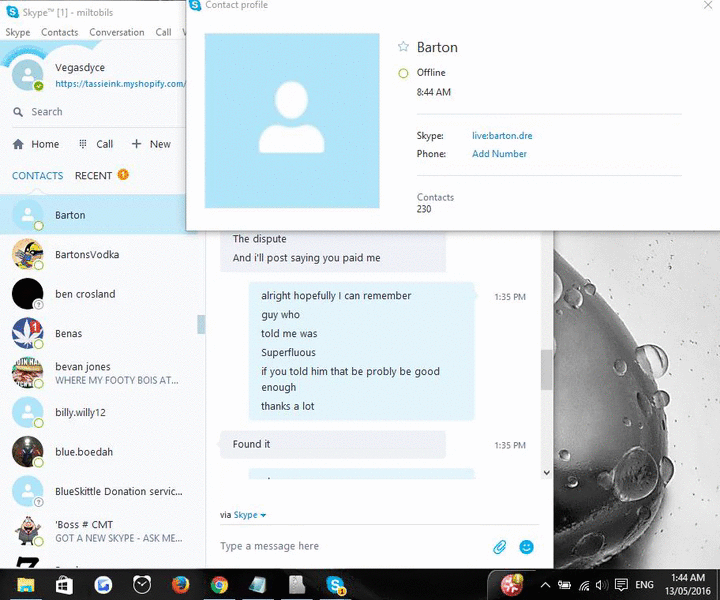Click the battery tray icon

[x=564, y=585]
